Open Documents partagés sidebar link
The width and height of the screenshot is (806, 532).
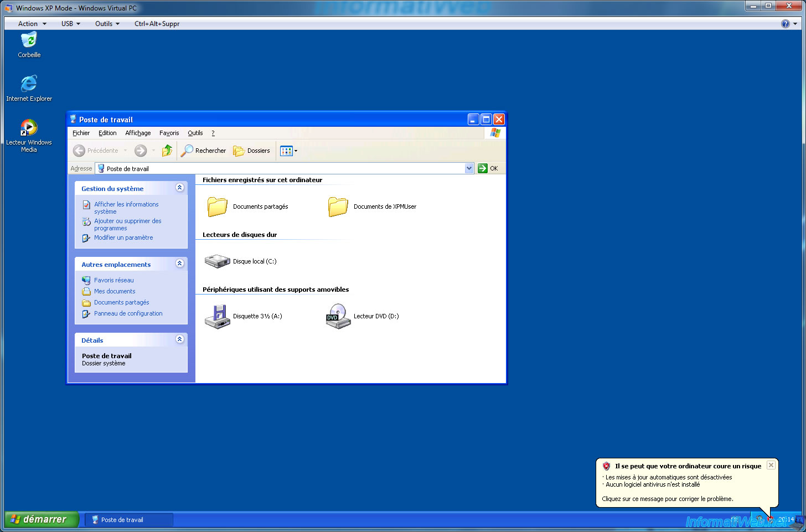(x=122, y=302)
